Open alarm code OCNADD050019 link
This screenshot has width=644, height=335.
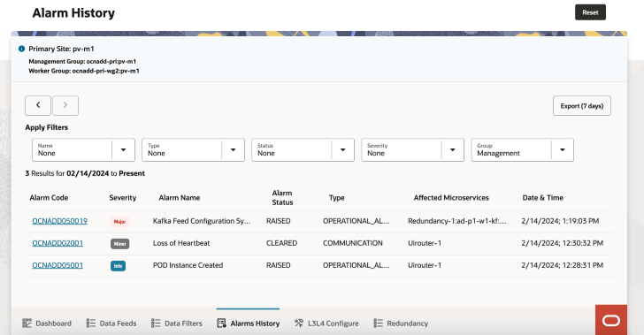(59, 221)
